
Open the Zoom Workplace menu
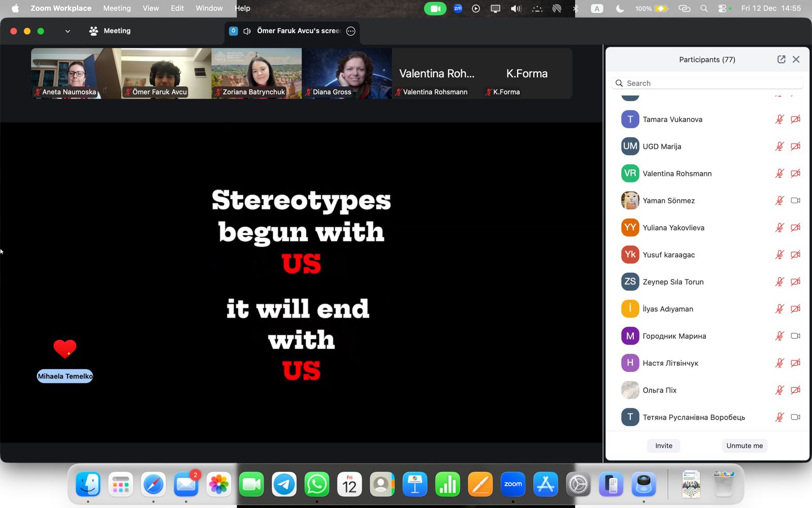pyautogui.click(x=61, y=8)
